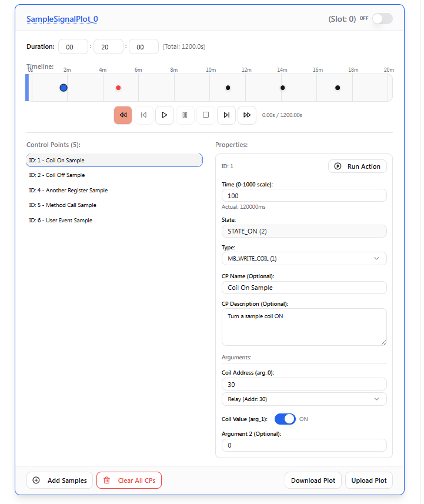The image size is (424, 504).
Task: Click the rewind playback icon
Action: coord(123,115)
